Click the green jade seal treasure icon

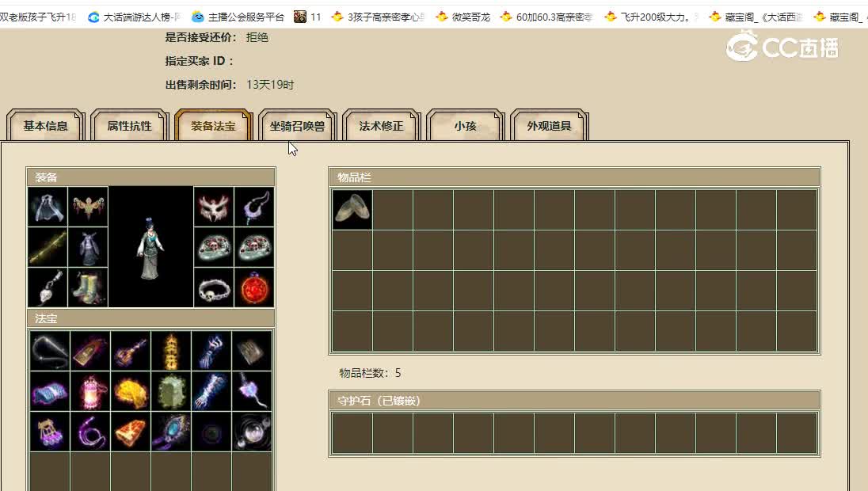coord(171,391)
